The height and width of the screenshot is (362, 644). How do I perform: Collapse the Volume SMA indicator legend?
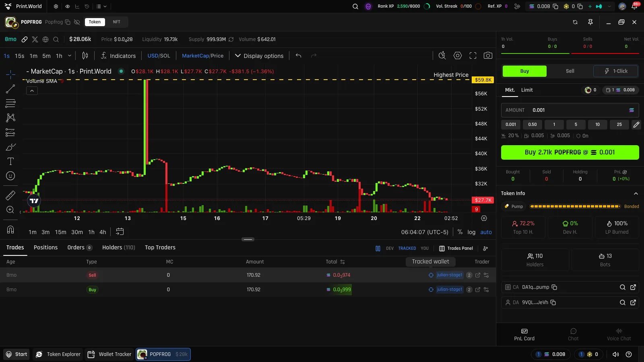(x=32, y=91)
